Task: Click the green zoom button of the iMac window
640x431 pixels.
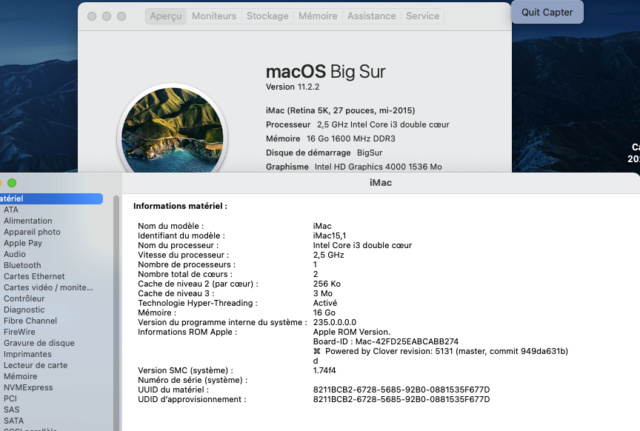Action: pos(12,183)
